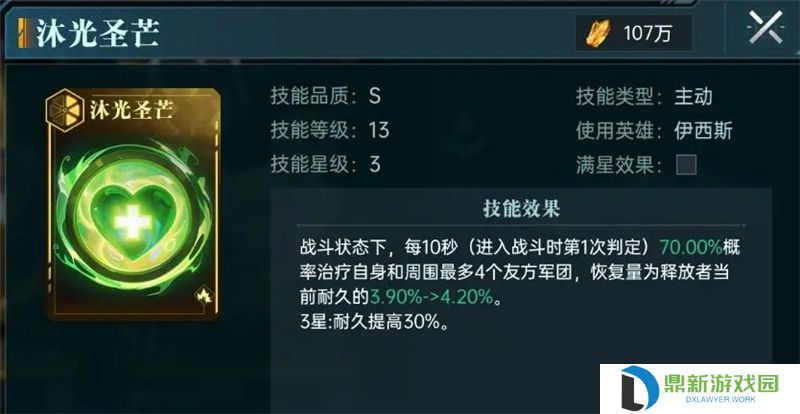
Task: Click the skill star level value 3
Action: click(x=375, y=164)
